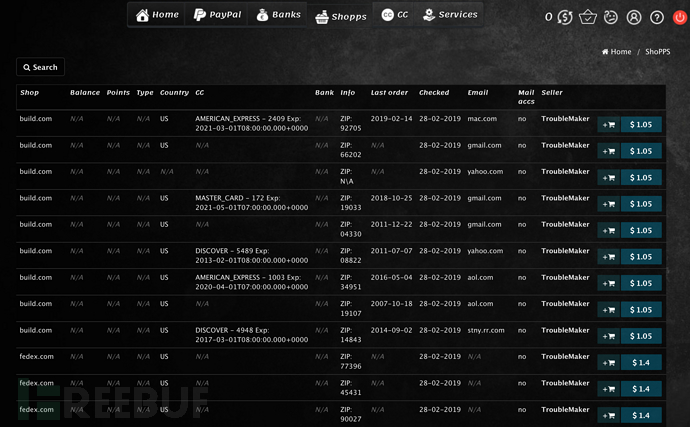Image resolution: width=690 pixels, height=427 pixels.
Task: Click the Checked column header
Action: click(434, 92)
